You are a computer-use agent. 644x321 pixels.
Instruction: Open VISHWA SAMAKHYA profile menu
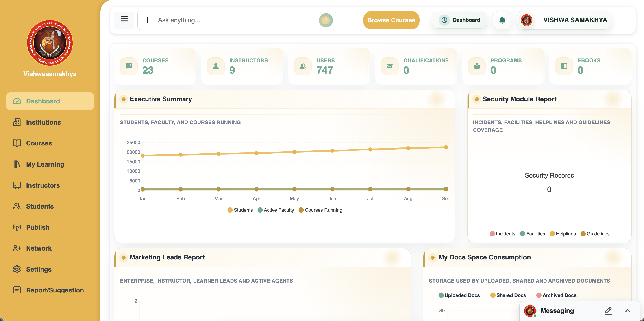[x=564, y=20]
